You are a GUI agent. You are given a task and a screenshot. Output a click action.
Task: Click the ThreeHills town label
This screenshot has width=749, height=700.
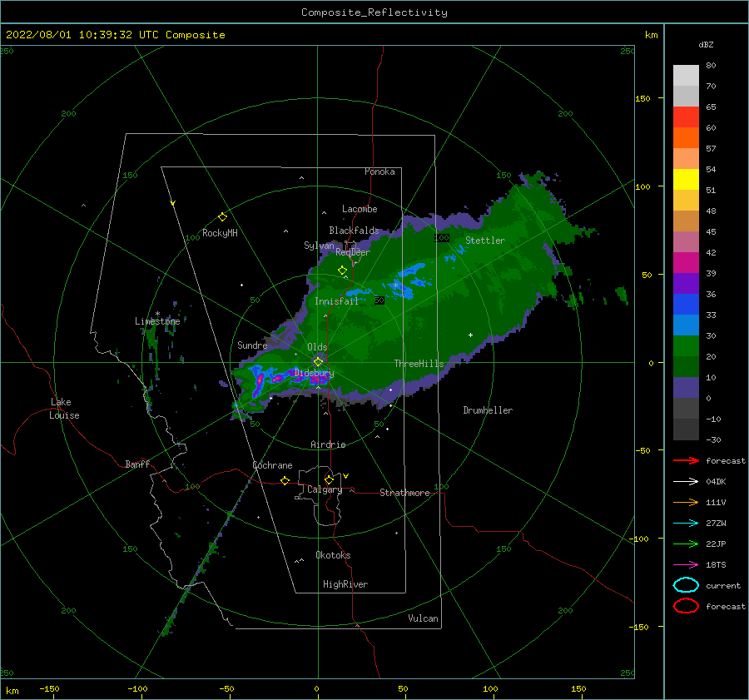[x=419, y=364]
